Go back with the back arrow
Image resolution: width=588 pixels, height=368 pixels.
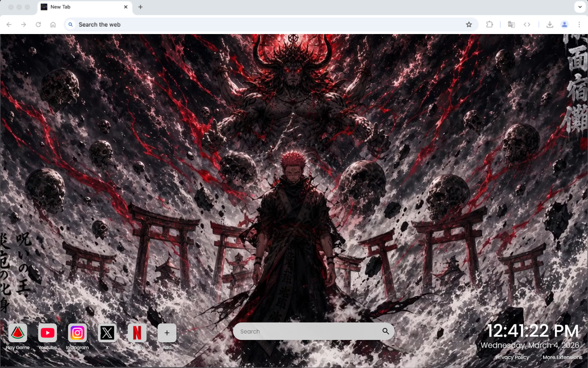tap(9, 24)
